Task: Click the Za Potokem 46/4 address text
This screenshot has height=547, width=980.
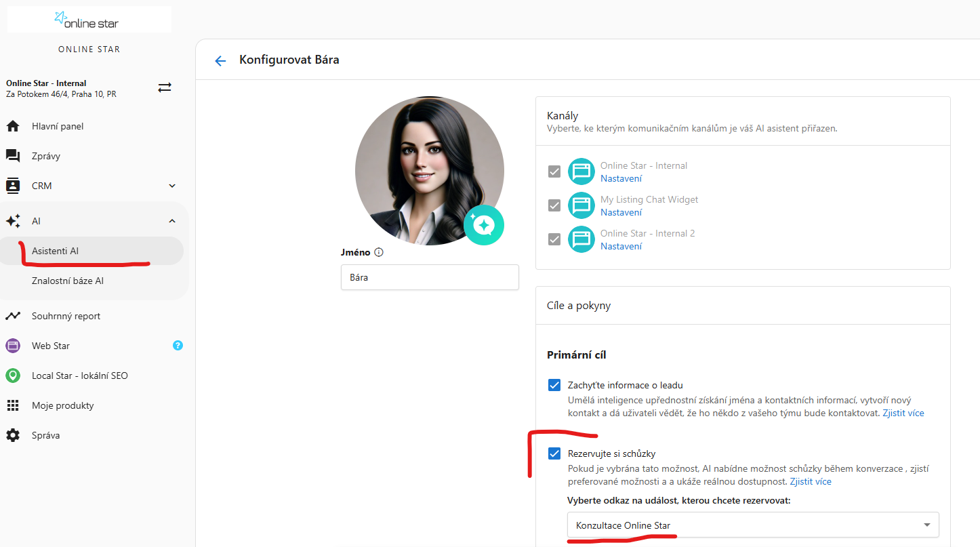Action: pyautogui.click(x=61, y=94)
